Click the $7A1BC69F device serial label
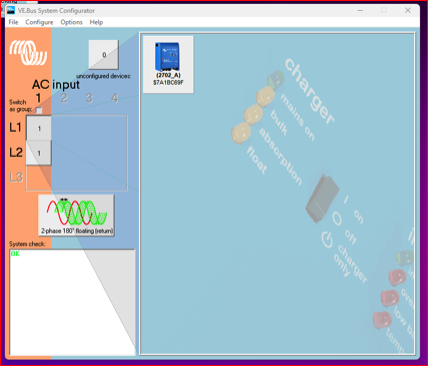This screenshot has width=428, height=366. click(168, 82)
